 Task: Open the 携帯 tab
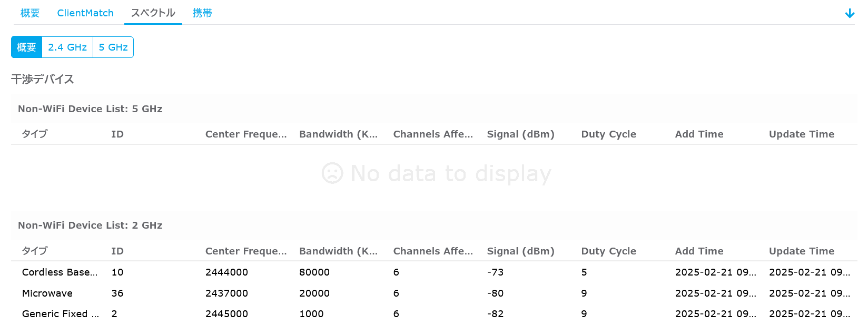pyautogui.click(x=202, y=13)
